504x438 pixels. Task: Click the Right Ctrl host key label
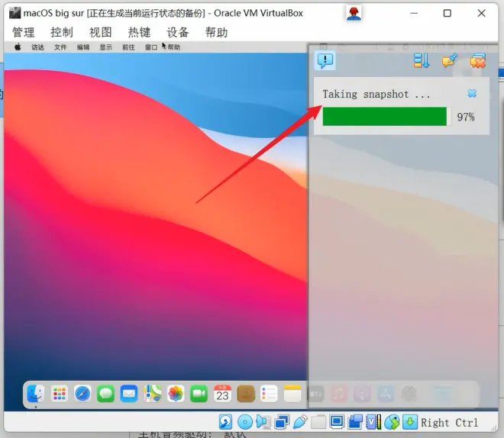pos(450,423)
